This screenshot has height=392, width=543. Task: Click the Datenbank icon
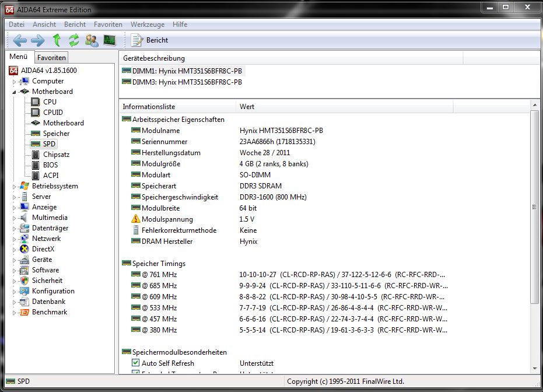[x=24, y=301]
